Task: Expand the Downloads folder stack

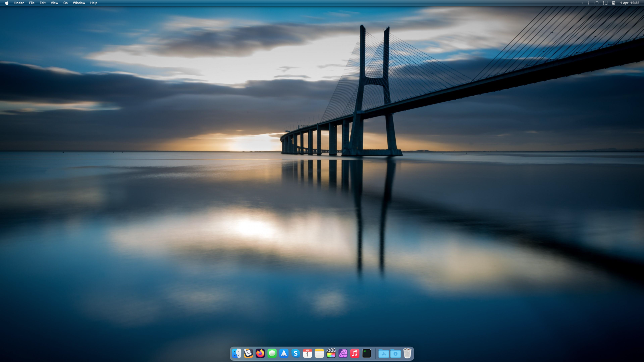Action: click(x=395, y=353)
